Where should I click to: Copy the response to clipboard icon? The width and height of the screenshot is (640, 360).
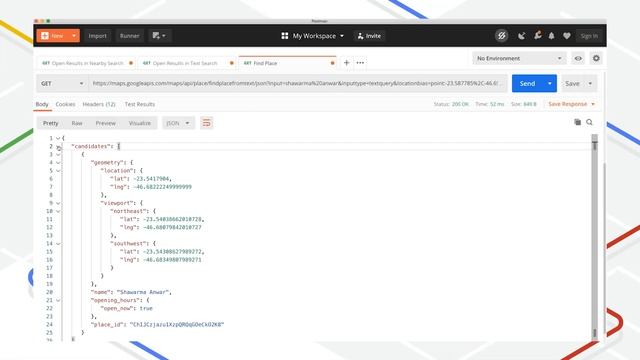[577, 122]
